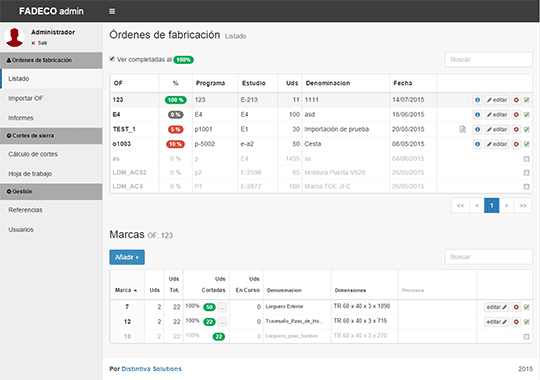Image resolution: width=540 pixels, height=380 pixels.
Task: Check the checkbox for marca 18
Action: click(527, 337)
